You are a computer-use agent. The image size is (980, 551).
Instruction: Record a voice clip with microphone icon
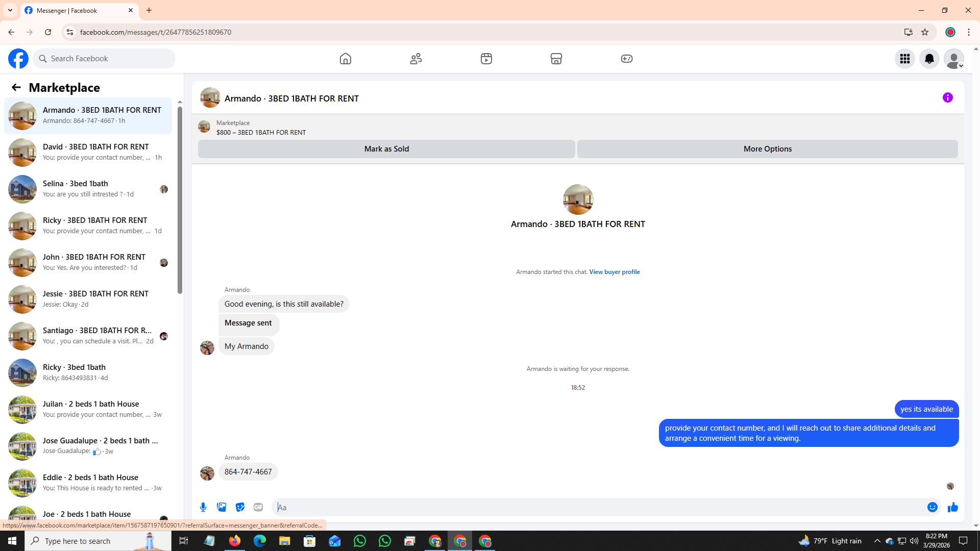click(203, 507)
